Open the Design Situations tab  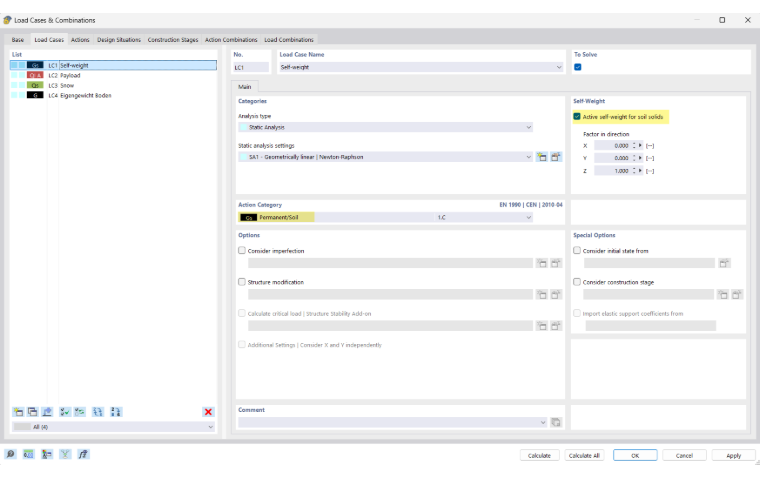[x=119, y=40]
